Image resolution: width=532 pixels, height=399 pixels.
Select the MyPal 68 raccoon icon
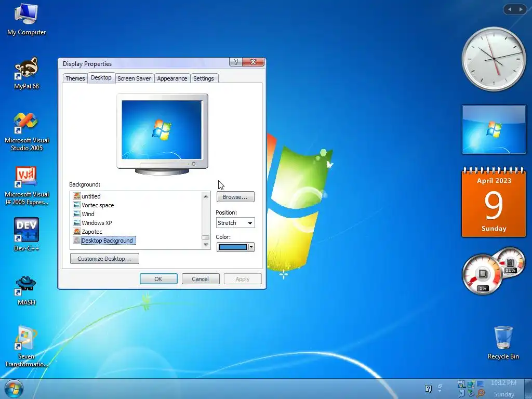click(x=26, y=73)
